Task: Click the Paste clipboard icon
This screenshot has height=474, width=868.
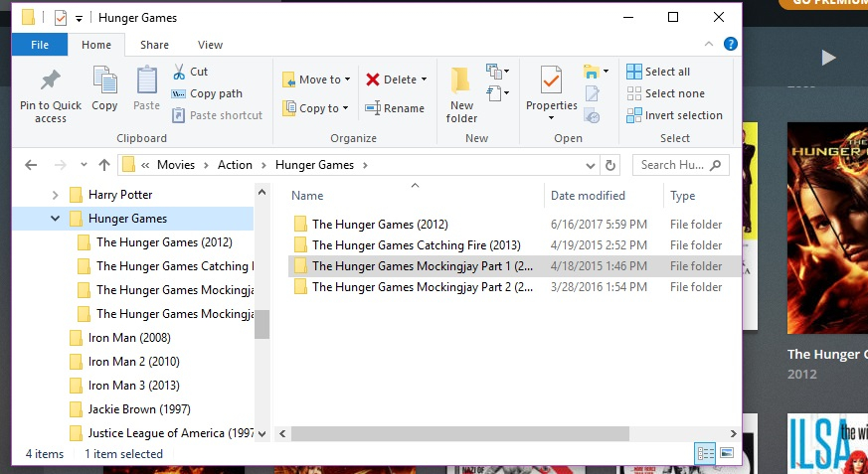Action: (147, 80)
